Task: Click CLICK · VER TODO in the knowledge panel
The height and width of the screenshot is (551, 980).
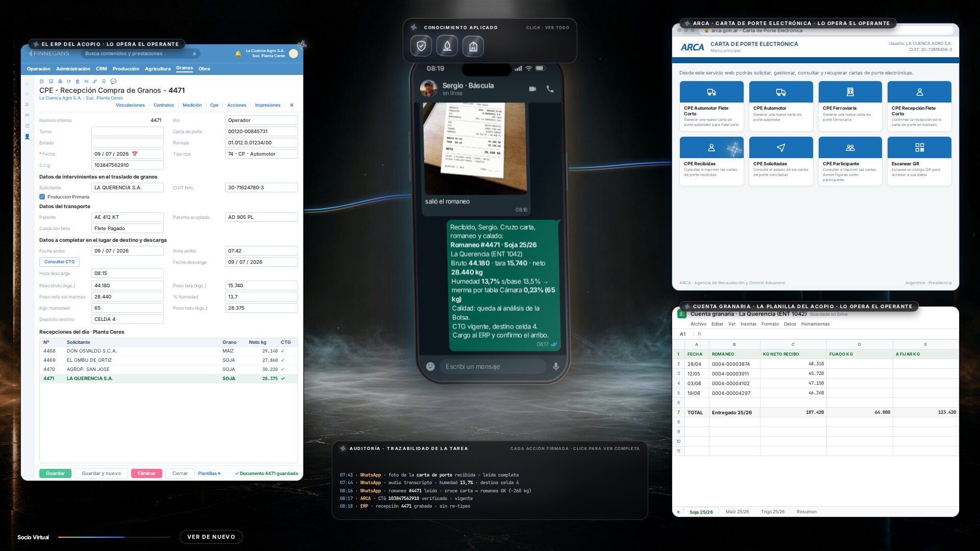Action: [x=548, y=28]
